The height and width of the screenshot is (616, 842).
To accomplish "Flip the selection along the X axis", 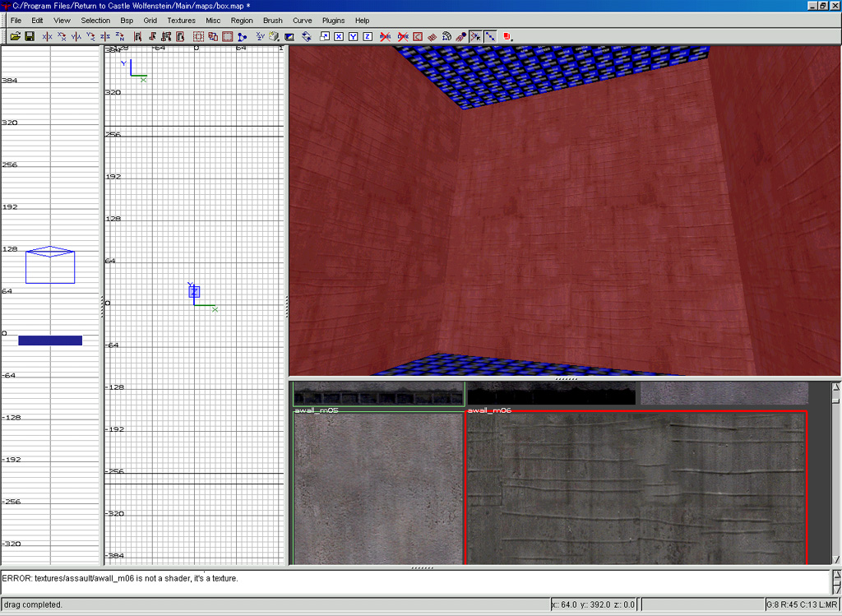I will pos(47,36).
